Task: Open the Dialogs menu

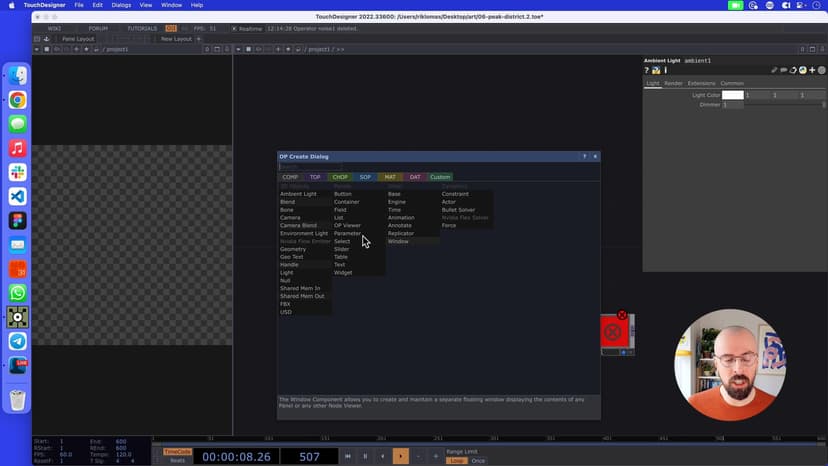Action: (121, 5)
